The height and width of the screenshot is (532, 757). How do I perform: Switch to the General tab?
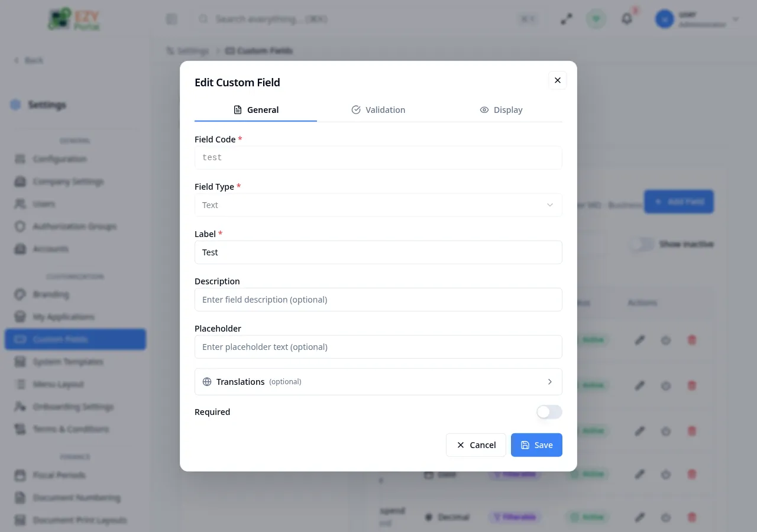click(x=255, y=110)
